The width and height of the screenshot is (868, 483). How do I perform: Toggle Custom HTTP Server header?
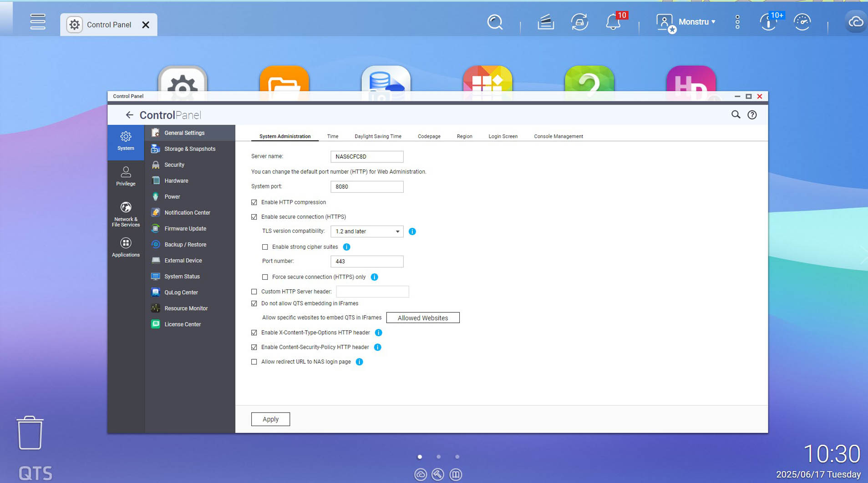(254, 292)
